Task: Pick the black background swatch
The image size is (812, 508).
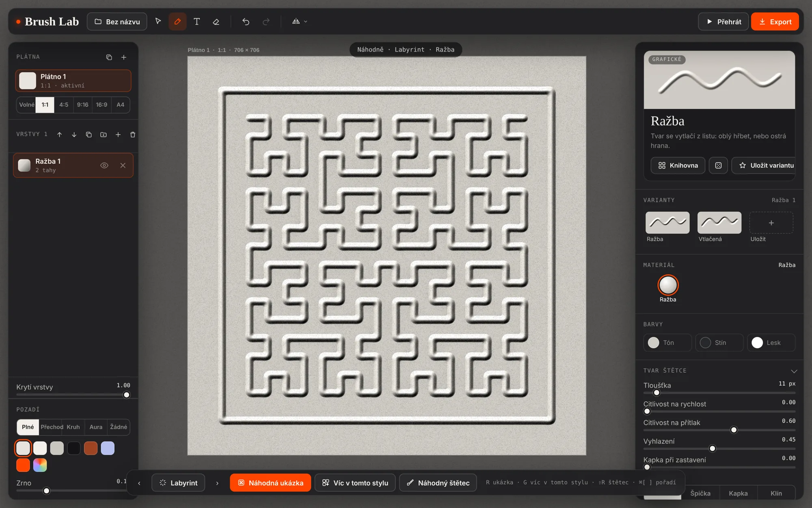Action: (74, 448)
